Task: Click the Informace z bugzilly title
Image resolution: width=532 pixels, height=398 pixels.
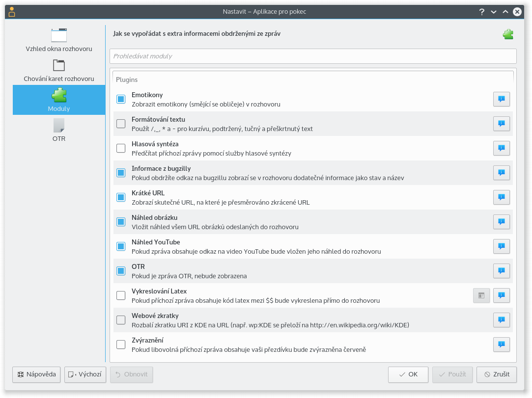Action: point(161,168)
